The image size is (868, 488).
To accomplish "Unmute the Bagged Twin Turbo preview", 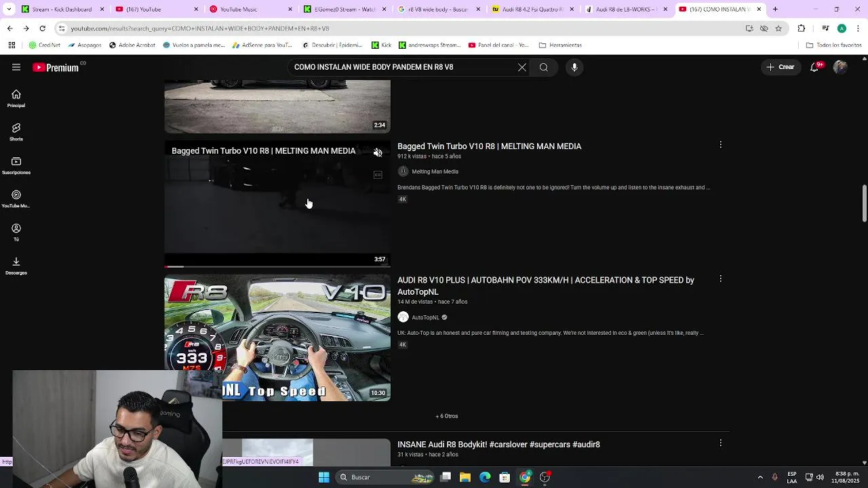I will 378,152.
